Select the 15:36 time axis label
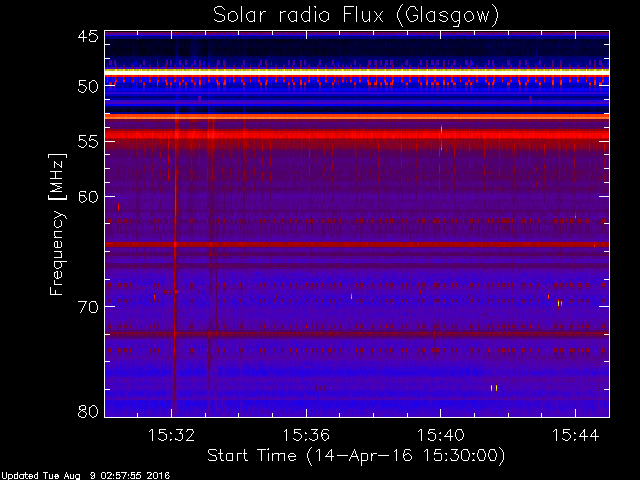 coord(306,435)
